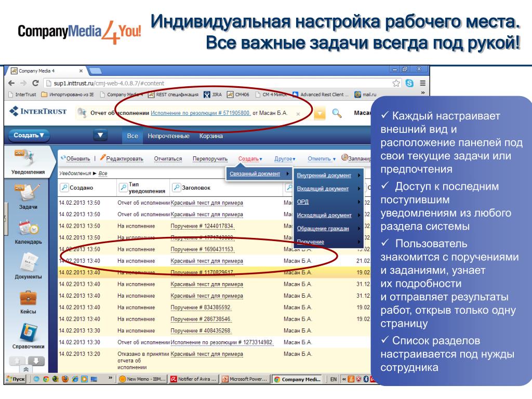Reload the page with the refresh icon
Viewport: 532px width, 399px height.
pyautogui.click(x=35, y=83)
